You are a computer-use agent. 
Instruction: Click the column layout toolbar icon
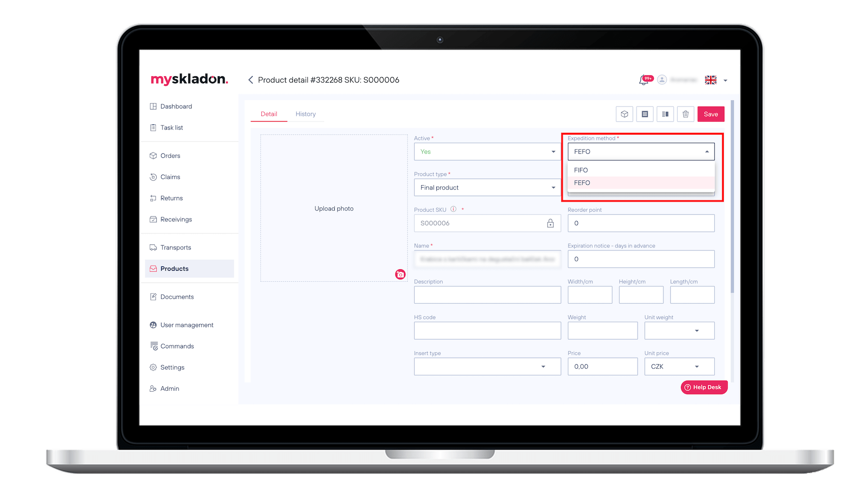(x=665, y=114)
